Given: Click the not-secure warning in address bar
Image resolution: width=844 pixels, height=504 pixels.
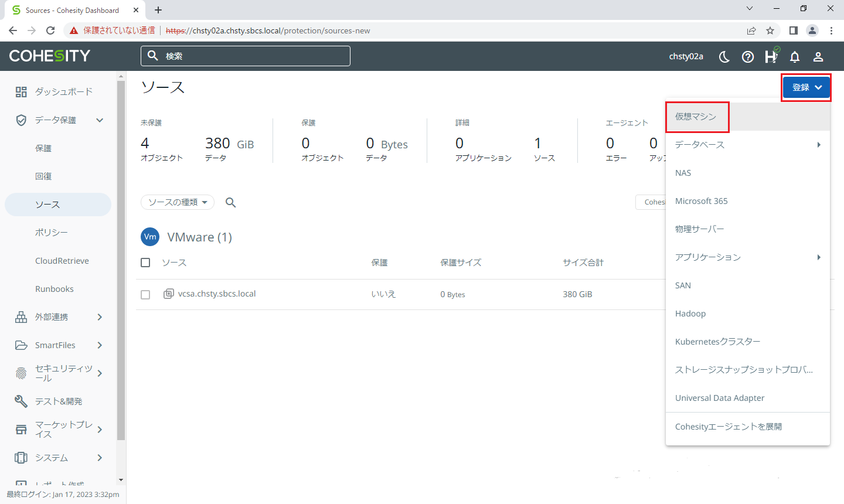Looking at the screenshot, I should [112, 30].
